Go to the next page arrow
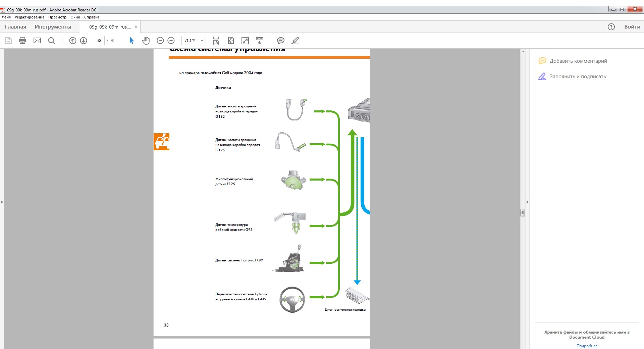The width and height of the screenshot is (644, 349). [x=84, y=41]
